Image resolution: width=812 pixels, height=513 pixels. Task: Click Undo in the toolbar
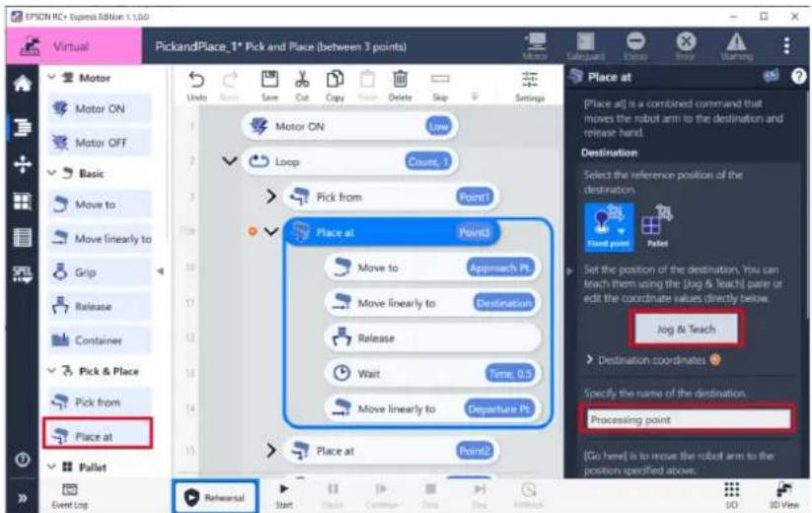click(196, 86)
